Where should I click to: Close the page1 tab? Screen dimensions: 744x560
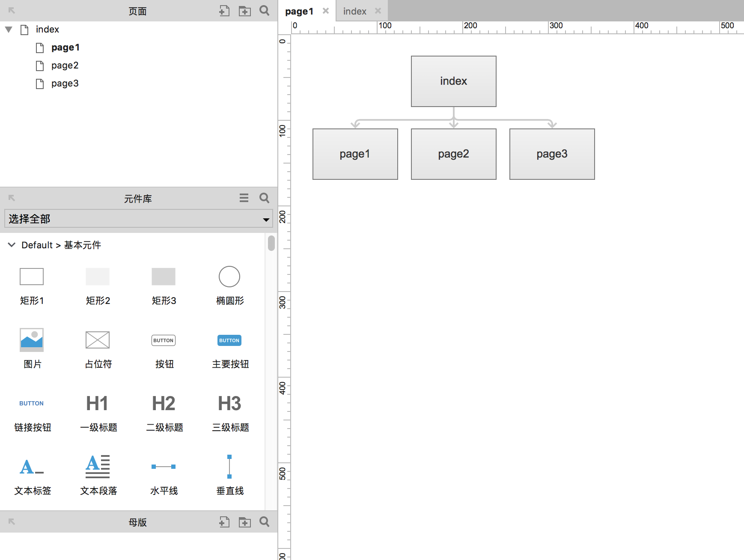pyautogui.click(x=326, y=11)
